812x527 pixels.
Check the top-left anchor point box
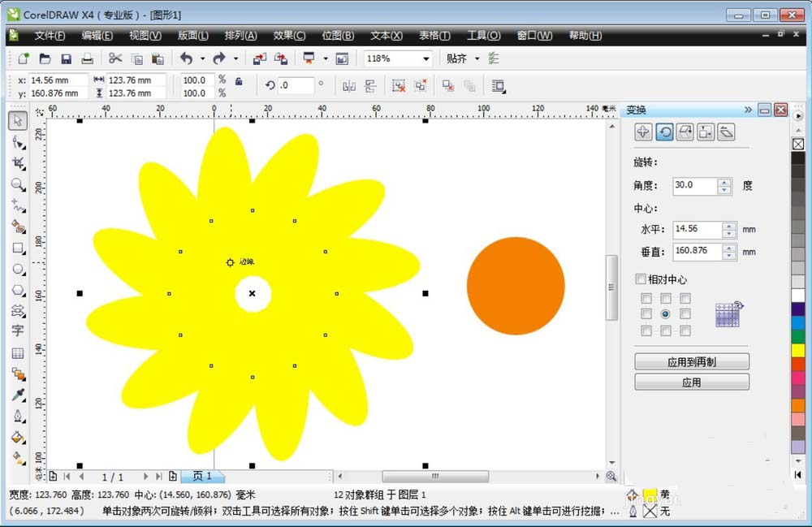pyautogui.click(x=646, y=298)
